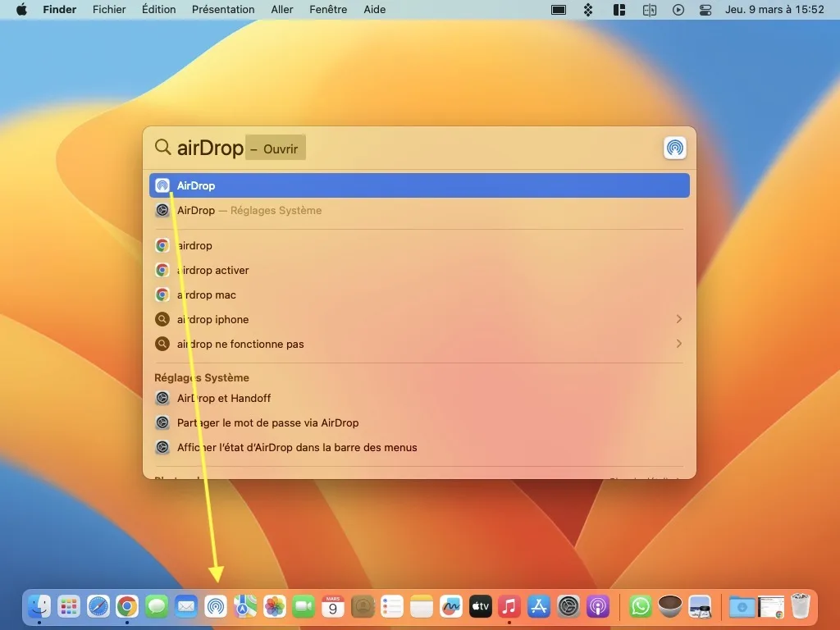This screenshot has width=840, height=630.
Task: Open Apple Music from the Dock
Action: [x=509, y=605]
